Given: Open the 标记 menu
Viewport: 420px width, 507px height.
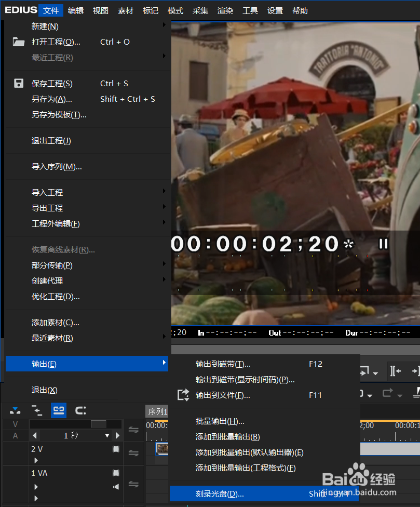Looking at the screenshot, I should (x=151, y=11).
